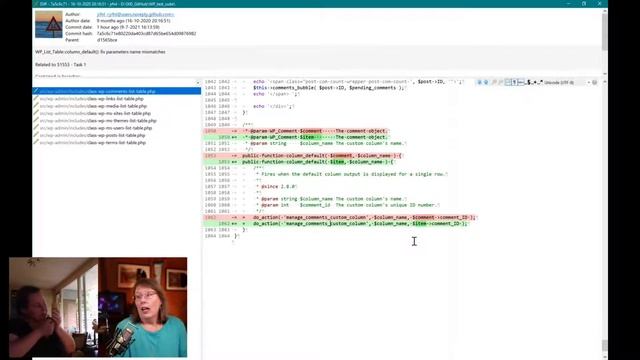Open the file list filter dropdown arrow
Screen dimensions: 640x360
click(198, 83)
